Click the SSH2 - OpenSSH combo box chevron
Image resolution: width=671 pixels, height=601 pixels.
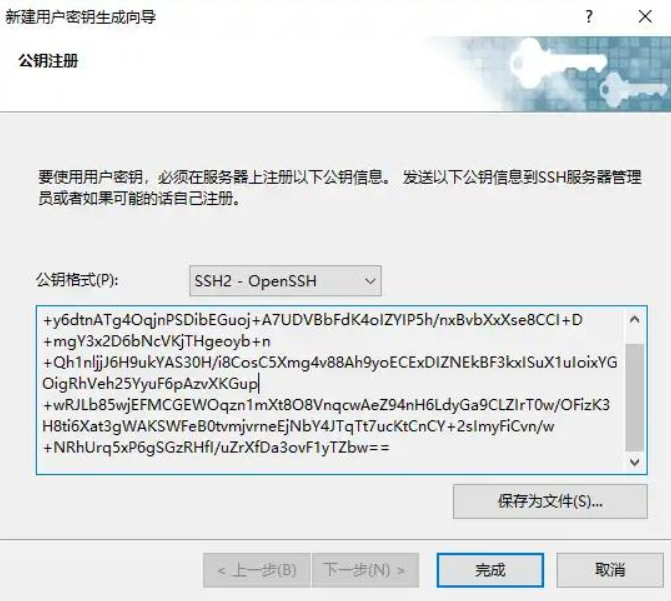point(370,281)
